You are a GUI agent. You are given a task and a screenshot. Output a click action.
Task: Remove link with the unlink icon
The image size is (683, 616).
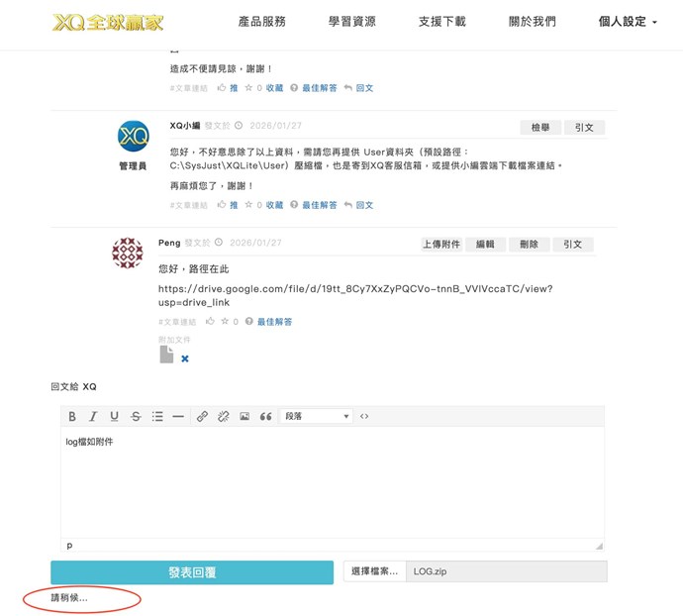click(x=224, y=416)
